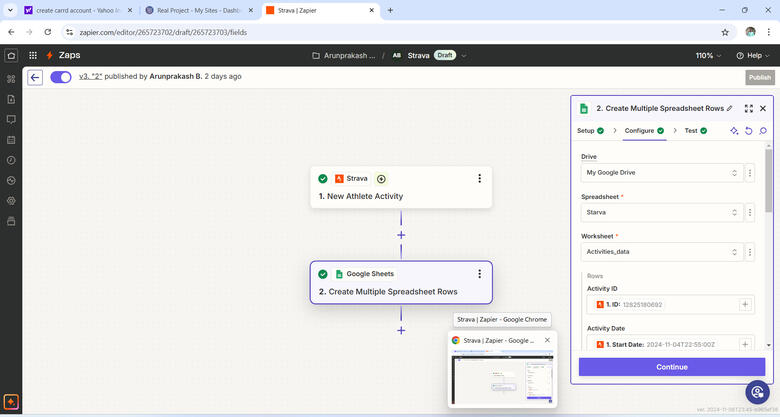Open the sidebar advanced settings gear icon
Viewport: 780px width, 417px height.
pyautogui.click(x=11, y=201)
